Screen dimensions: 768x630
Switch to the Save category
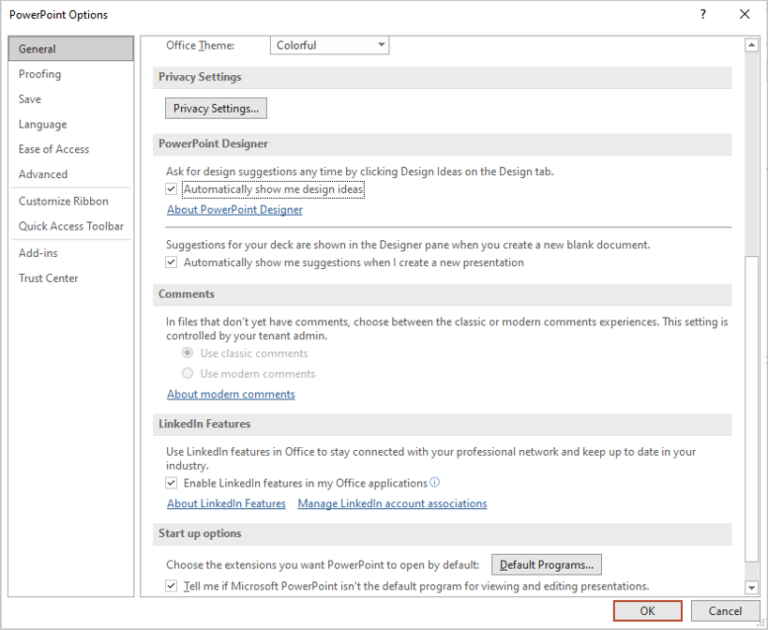71,99
